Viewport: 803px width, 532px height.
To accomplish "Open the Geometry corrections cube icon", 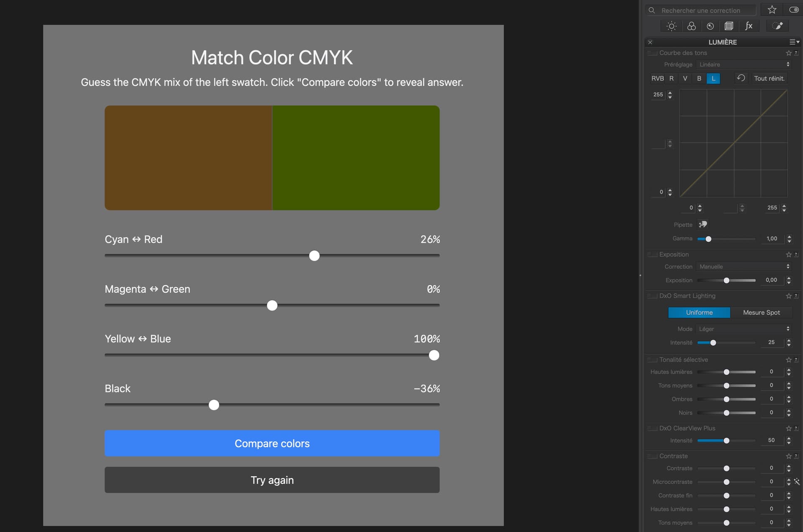I will click(x=729, y=26).
